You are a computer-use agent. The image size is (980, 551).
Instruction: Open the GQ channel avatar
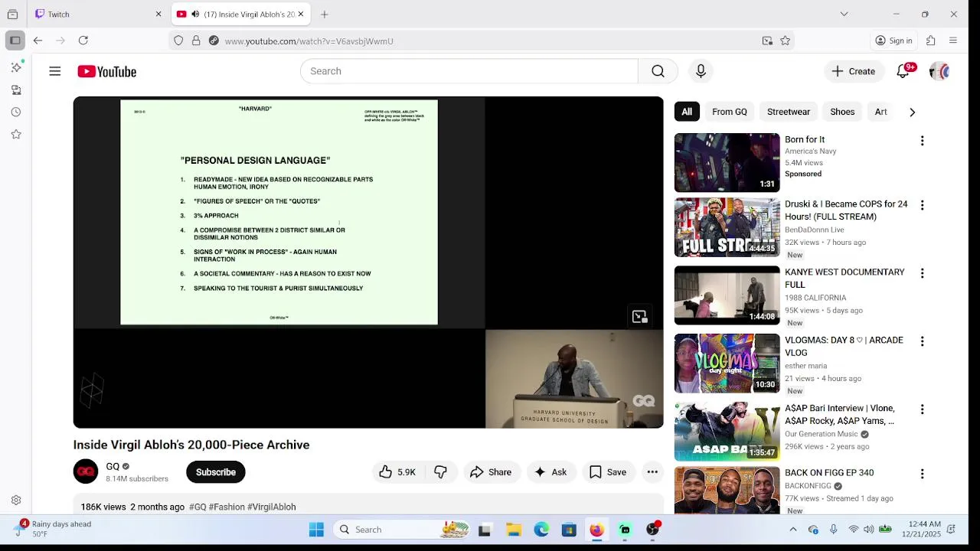click(x=86, y=471)
